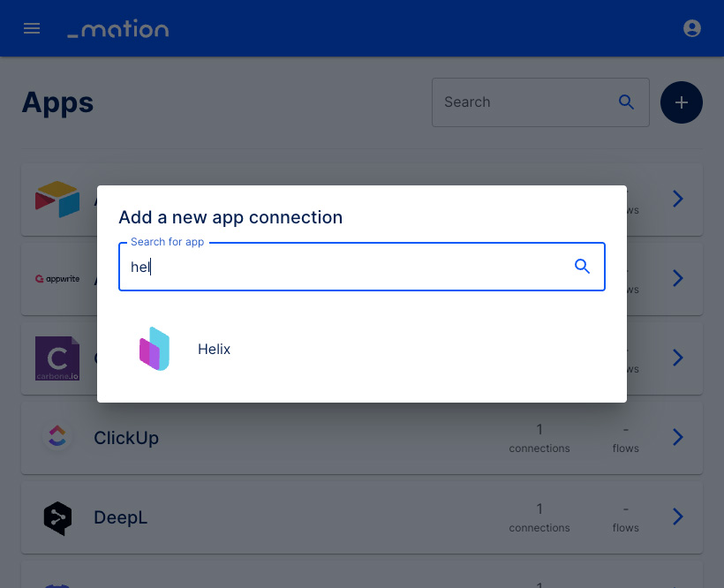The image size is (724, 588).
Task: Select the Helix app logo
Action: [155, 349]
